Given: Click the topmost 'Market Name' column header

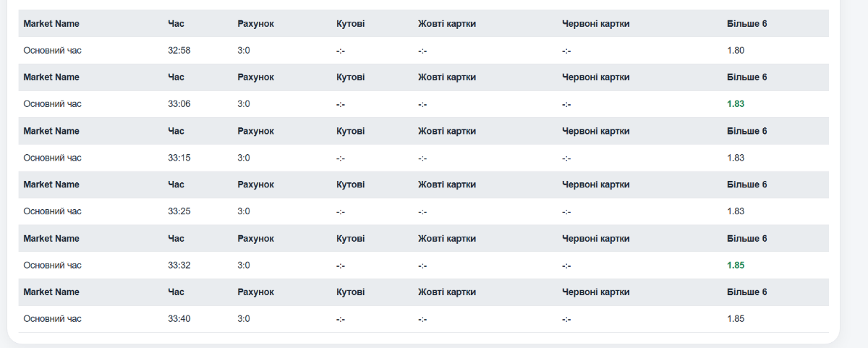Looking at the screenshot, I should coord(51,24).
